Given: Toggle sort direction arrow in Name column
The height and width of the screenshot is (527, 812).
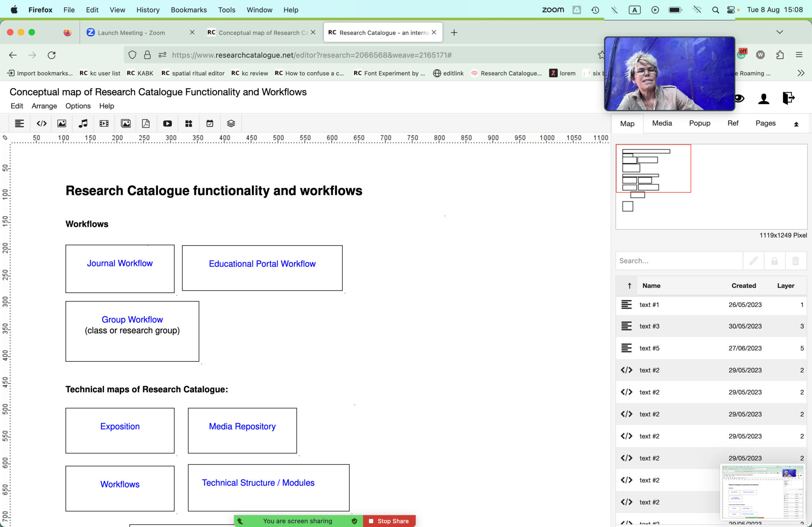Looking at the screenshot, I should [x=629, y=286].
